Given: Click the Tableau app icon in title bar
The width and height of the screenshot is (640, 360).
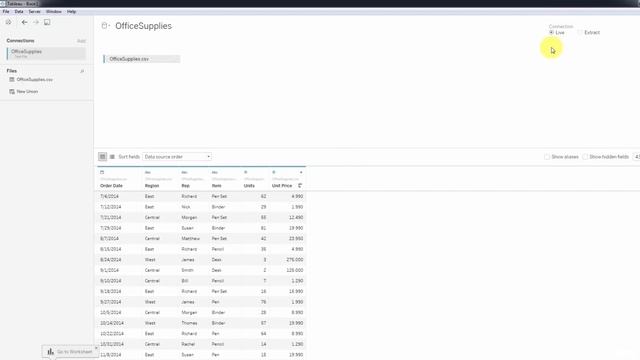Looking at the screenshot, I should [3, 4].
